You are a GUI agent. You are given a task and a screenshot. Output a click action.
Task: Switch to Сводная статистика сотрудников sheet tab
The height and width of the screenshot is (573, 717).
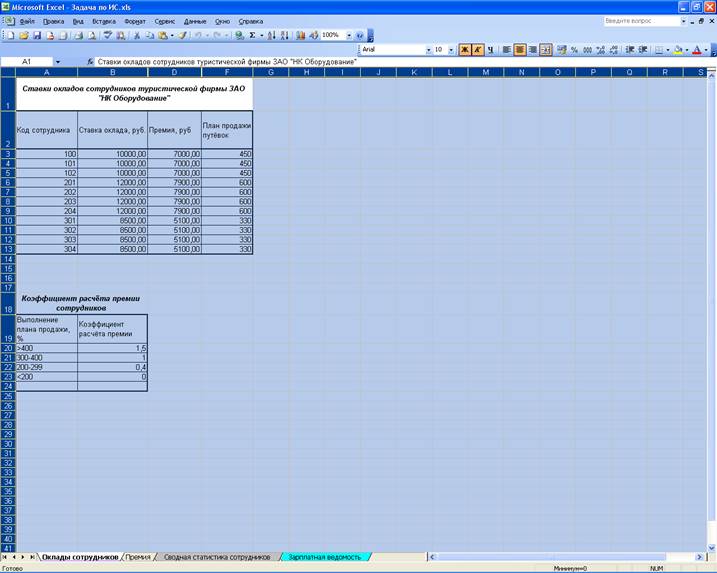click(217, 557)
